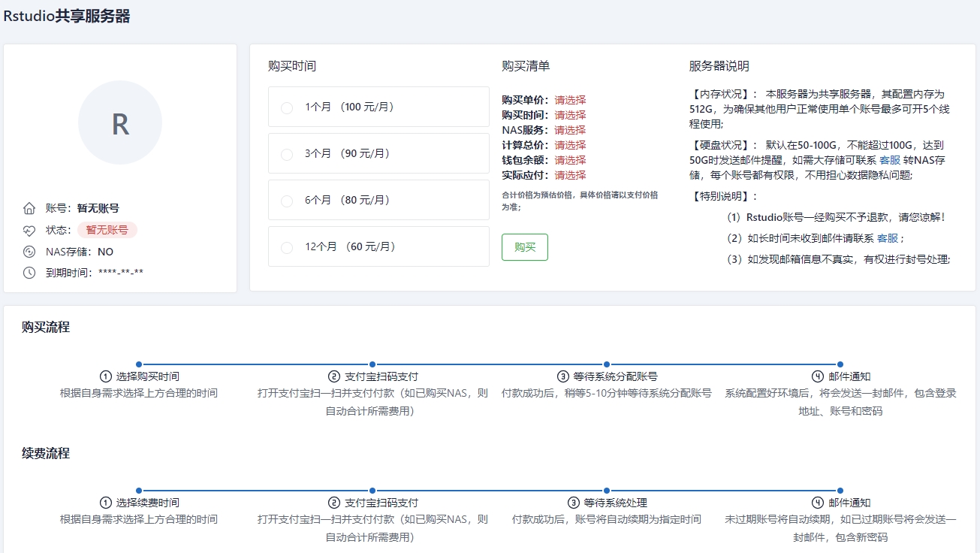Click 请选择 next to 钱包余额
The height and width of the screenshot is (553, 980).
pos(571,160)
